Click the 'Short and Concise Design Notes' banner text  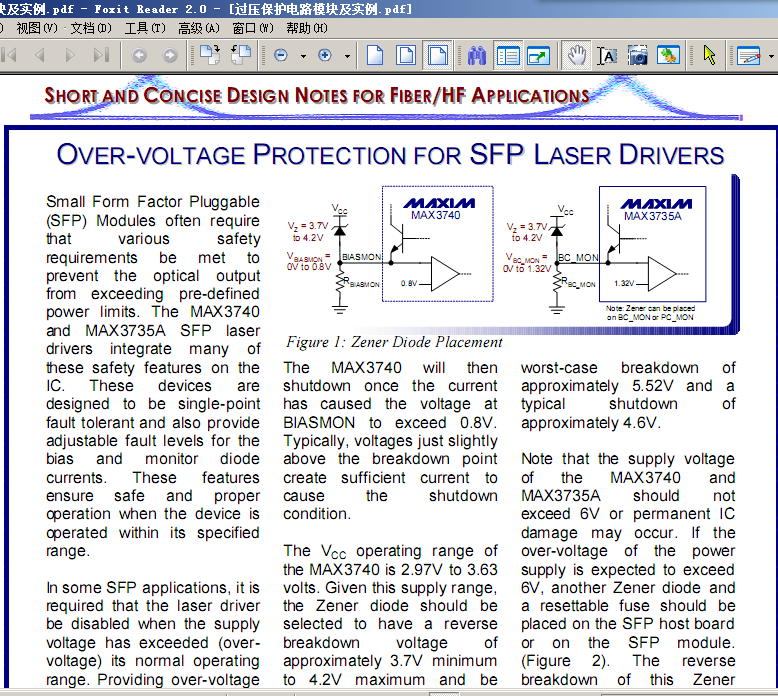317,95
